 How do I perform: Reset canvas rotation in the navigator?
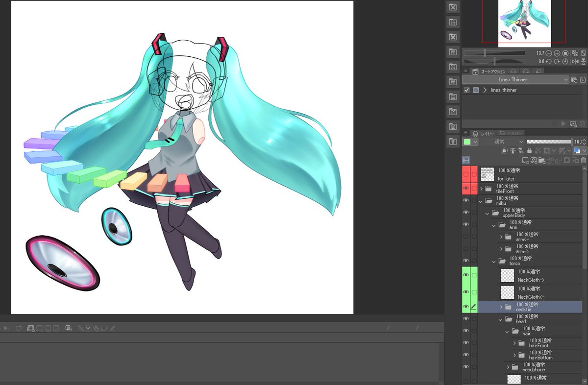click(x=565, y=61)
